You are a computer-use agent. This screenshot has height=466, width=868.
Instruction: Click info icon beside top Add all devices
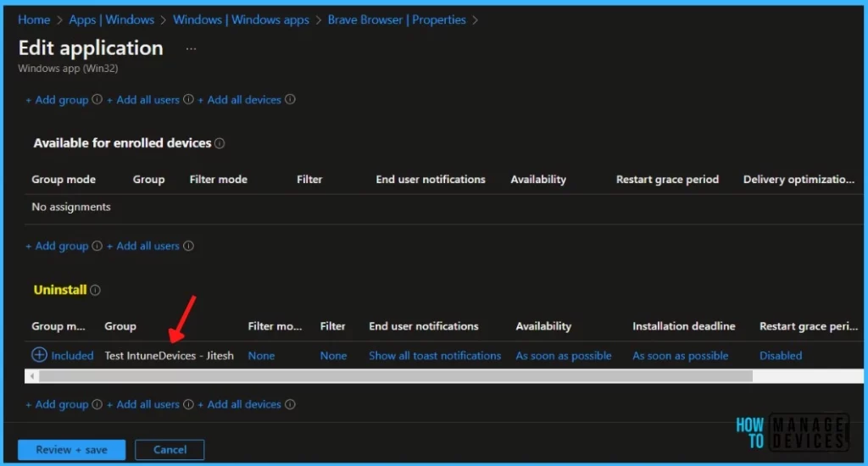(290, 100)
